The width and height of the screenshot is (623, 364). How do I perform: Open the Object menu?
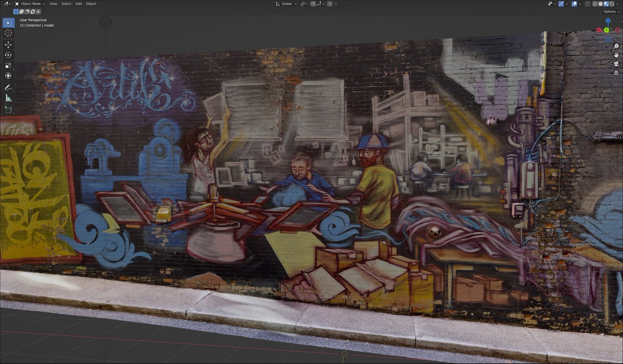click(91, 4)
